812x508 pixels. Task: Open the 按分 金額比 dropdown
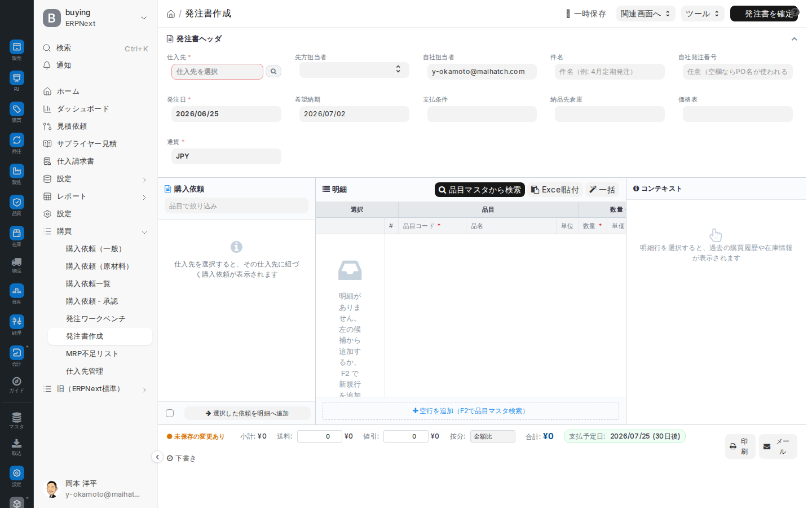tap(493, 436)
